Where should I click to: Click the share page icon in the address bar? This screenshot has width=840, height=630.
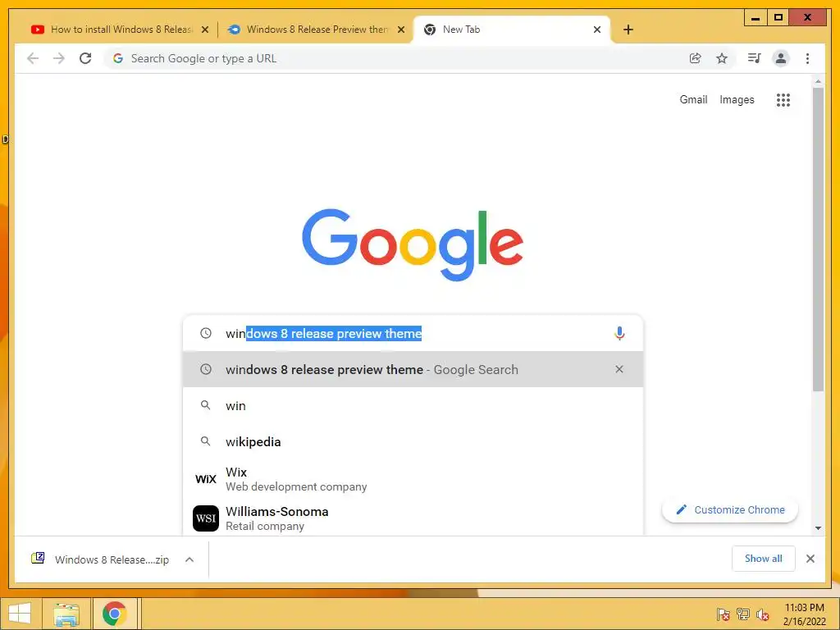pyautogui.click(x=696, y=58)
